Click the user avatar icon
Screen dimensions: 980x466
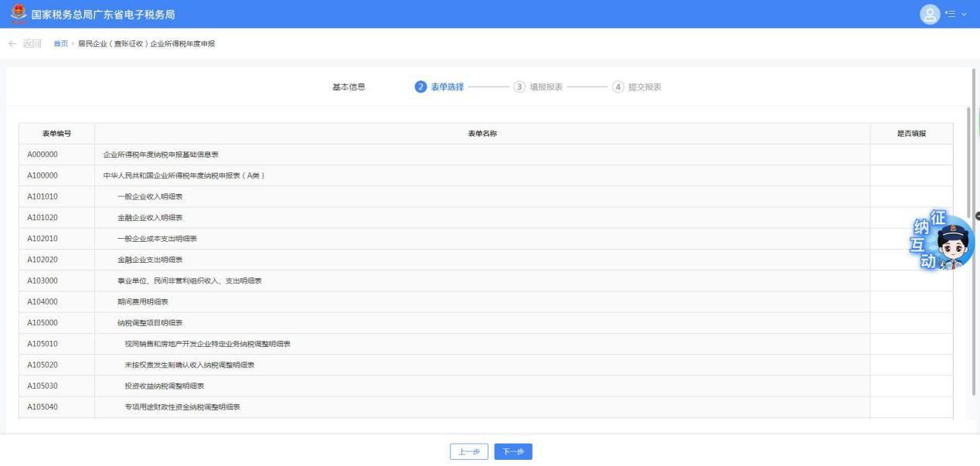point(931,14)
